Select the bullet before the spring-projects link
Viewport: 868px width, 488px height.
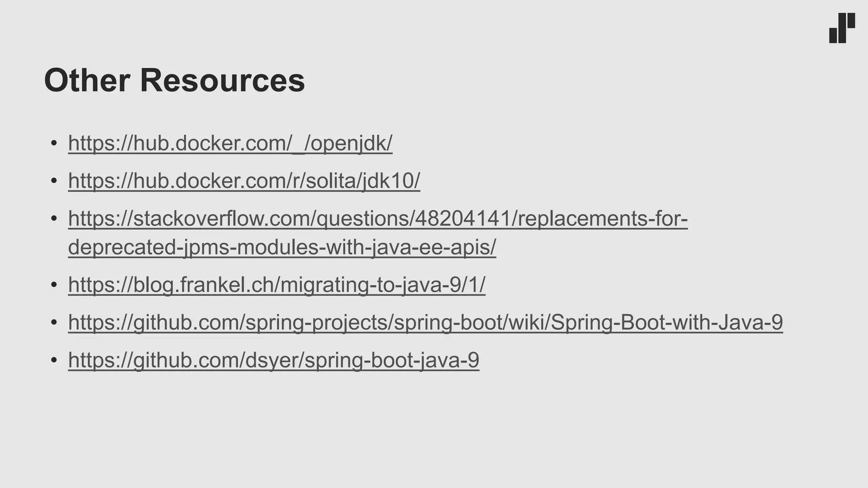pos(54,323)
